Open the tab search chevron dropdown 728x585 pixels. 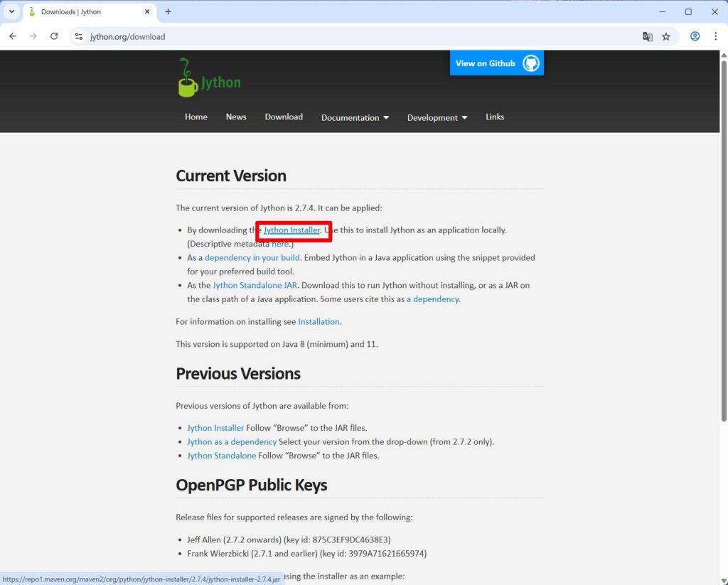11,12
